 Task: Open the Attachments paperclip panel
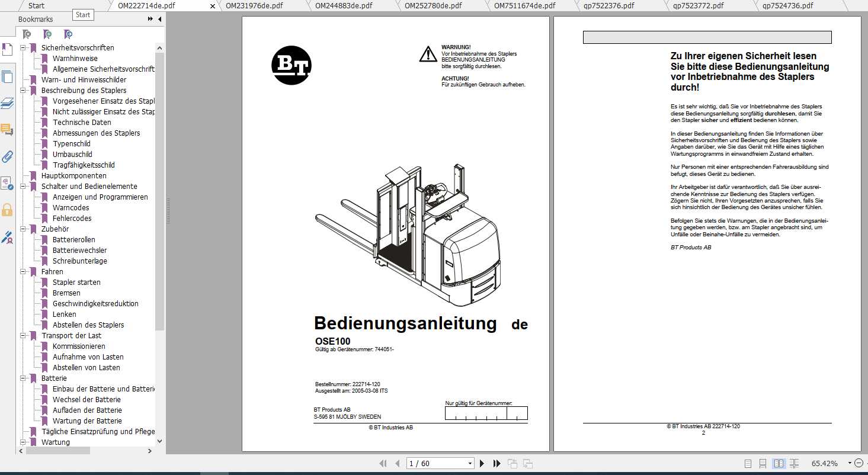pos(7,157)
